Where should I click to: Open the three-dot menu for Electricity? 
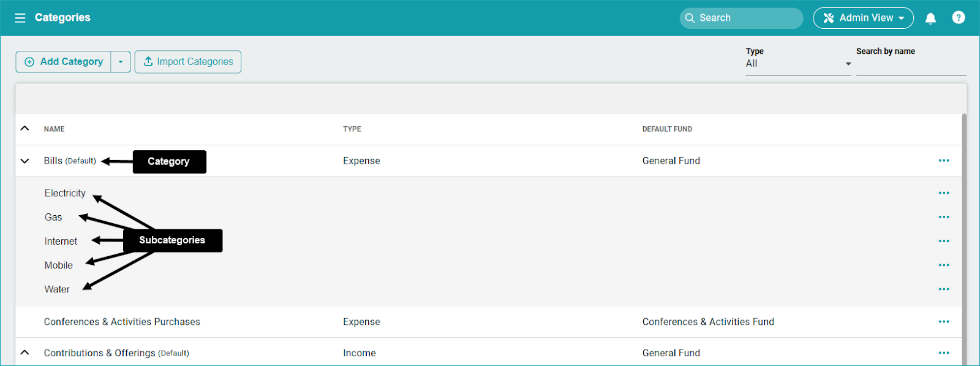944,193
